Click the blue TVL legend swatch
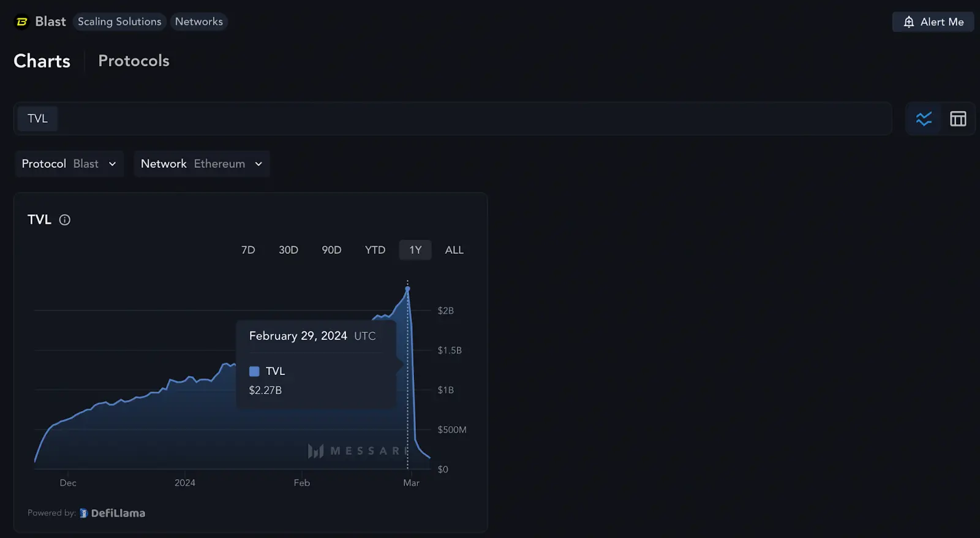 pyautogui.click(x=254, y=371)
